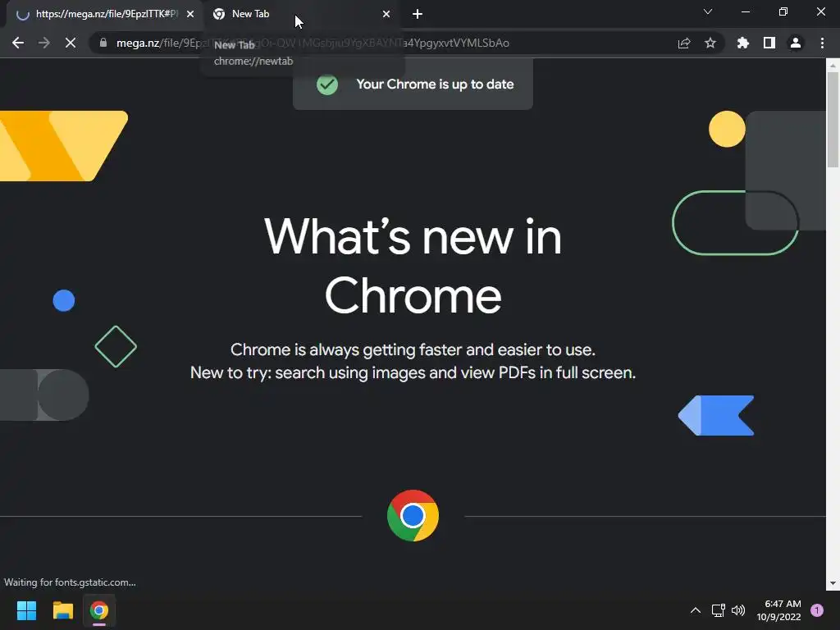
Task: Open network status tray icon
Action: (x=718, y=610)
